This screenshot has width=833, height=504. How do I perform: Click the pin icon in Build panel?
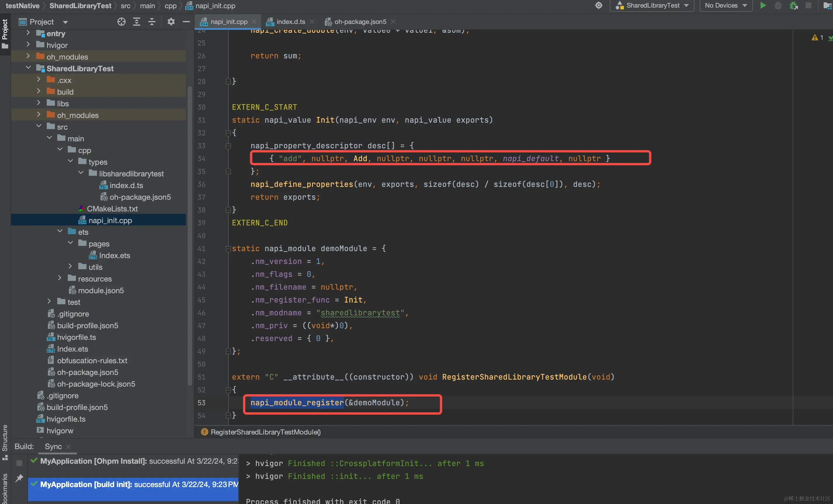[19, 478]
